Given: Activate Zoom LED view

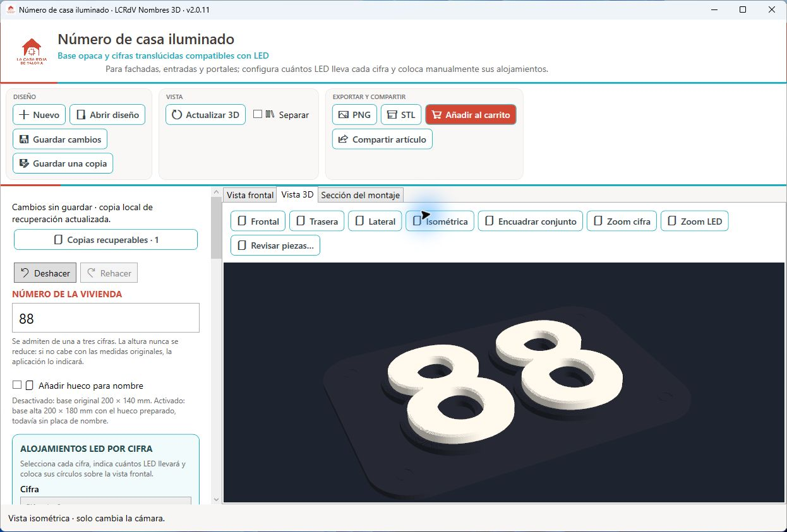Looking at the screenshot, I should 694,222.
